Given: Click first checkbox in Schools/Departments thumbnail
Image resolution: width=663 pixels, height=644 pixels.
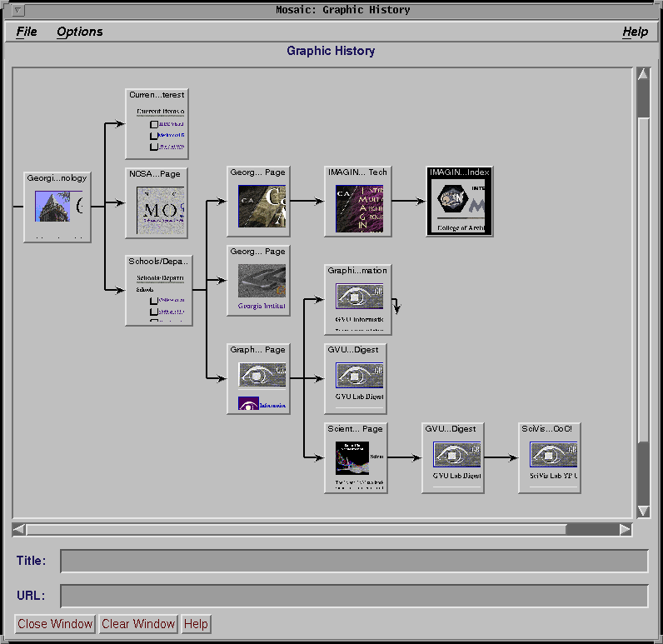Looking at the screenshot, I should point(154,301).
